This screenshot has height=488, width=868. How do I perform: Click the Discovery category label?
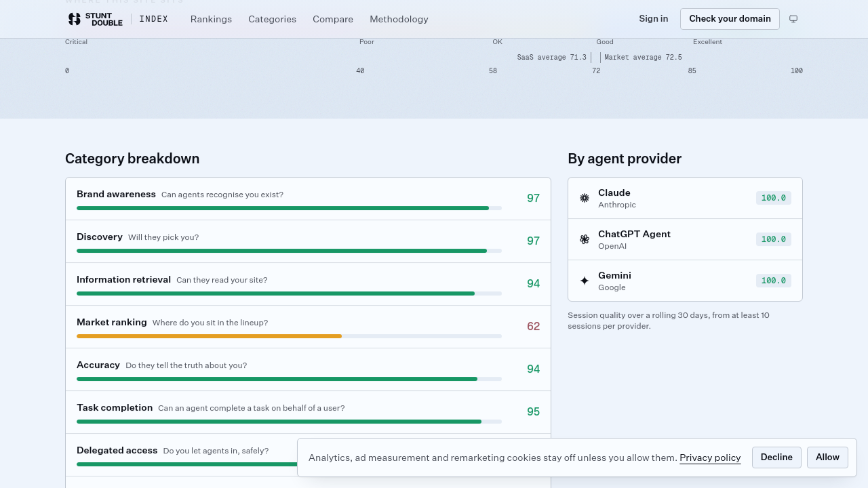tap(100, 237)
